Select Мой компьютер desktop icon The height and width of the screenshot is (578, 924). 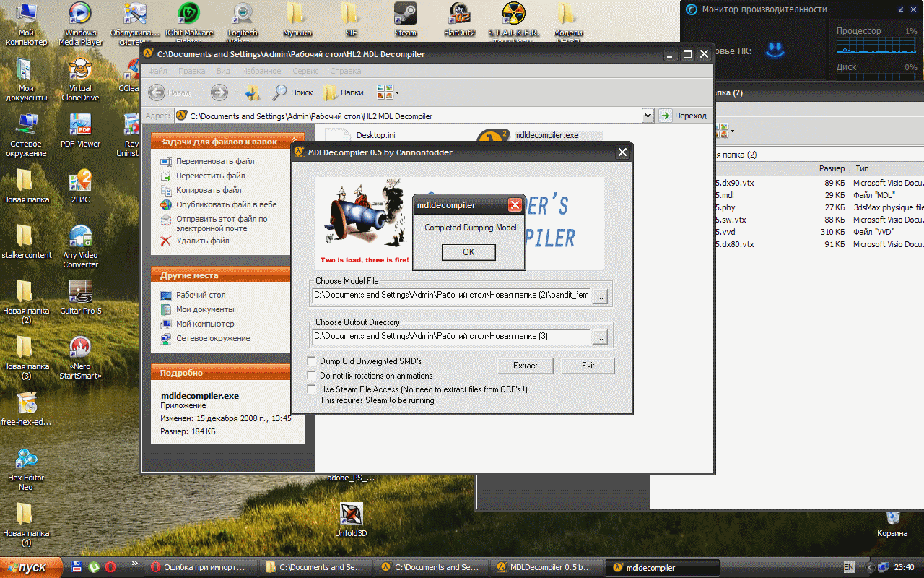26,24
